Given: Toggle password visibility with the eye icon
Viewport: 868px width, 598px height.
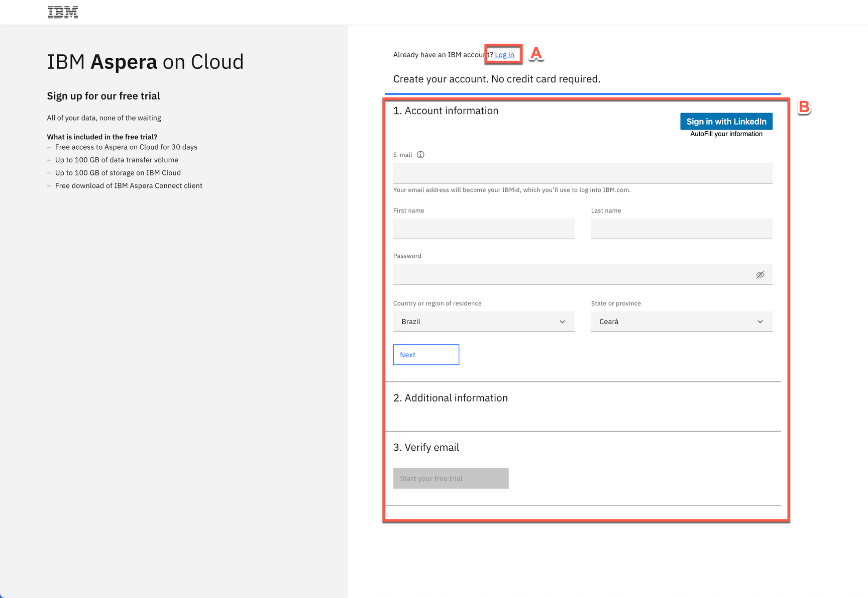Looking at the screenshot, I should point(760,274).
